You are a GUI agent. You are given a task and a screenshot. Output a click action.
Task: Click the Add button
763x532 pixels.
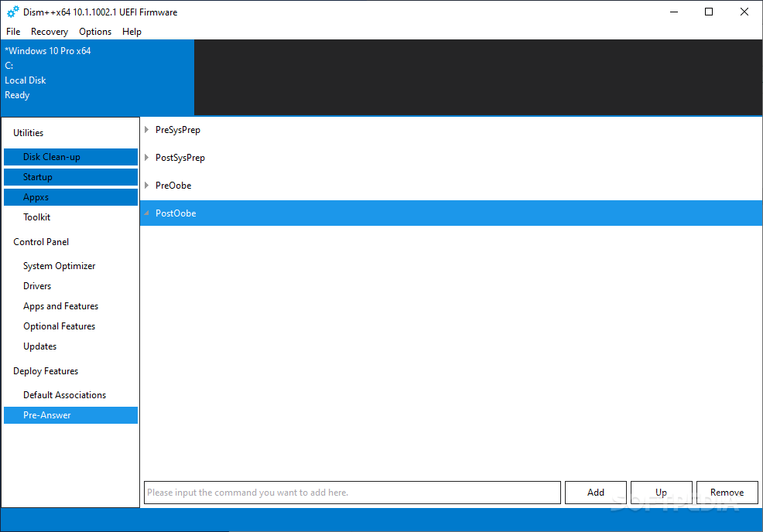(596, 493)
